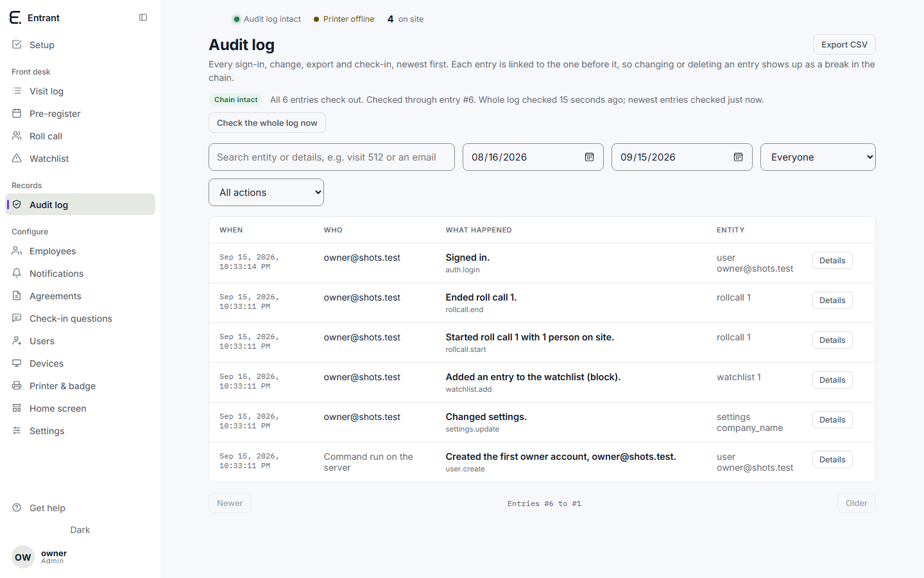Open Devices page
This screenshot has height=578, width=924.
click(80, 363)
